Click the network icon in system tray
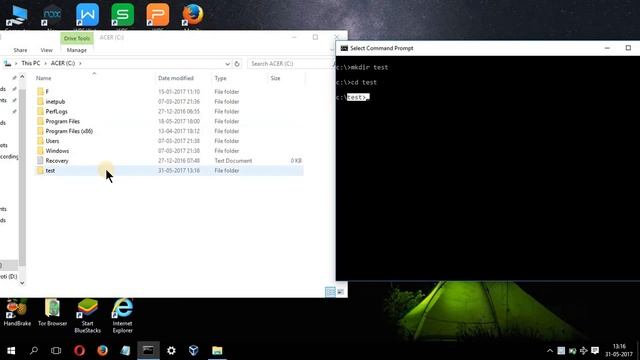This screenshot has height=360, width=640. point(584,351)
